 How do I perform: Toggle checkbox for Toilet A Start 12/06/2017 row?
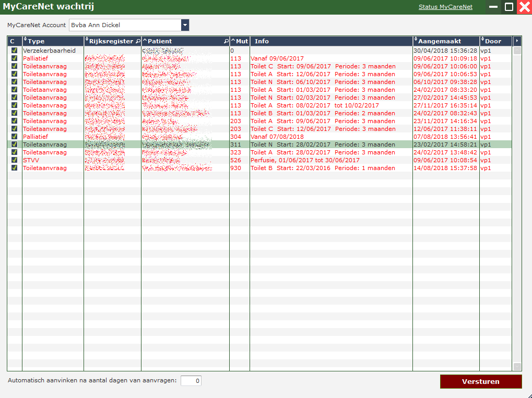point(14,74)
